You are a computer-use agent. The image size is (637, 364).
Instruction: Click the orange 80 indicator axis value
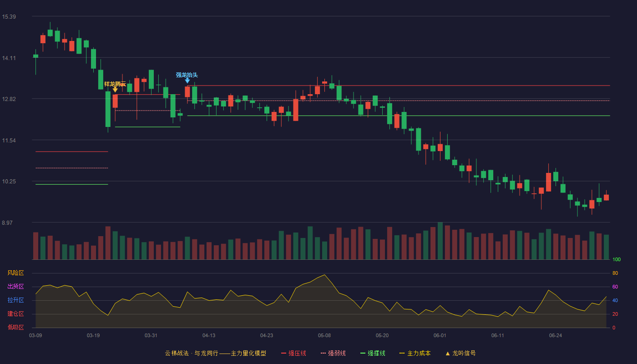(x=615, y=273)
